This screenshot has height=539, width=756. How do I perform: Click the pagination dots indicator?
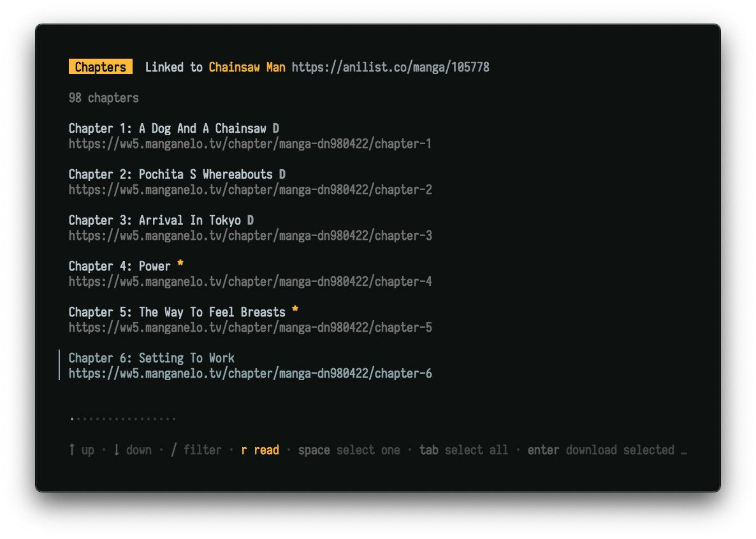point(123,418)
